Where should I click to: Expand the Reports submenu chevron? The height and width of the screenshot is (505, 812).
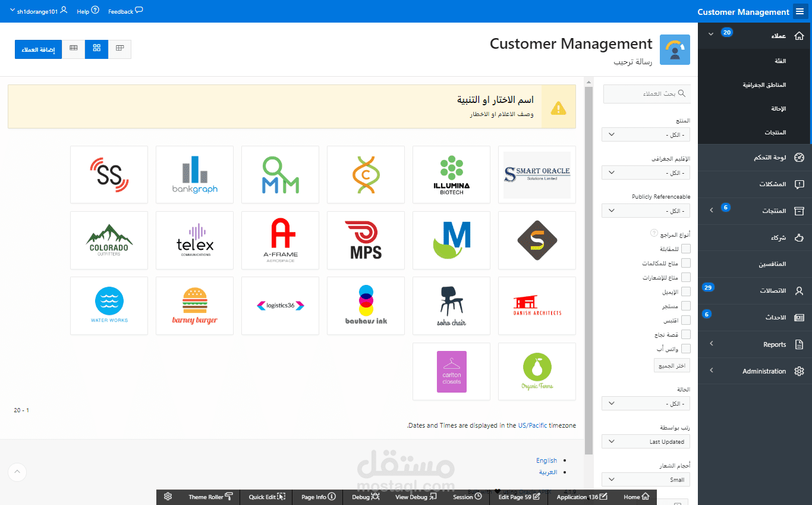pyautogui.click(x=711, y=344)
